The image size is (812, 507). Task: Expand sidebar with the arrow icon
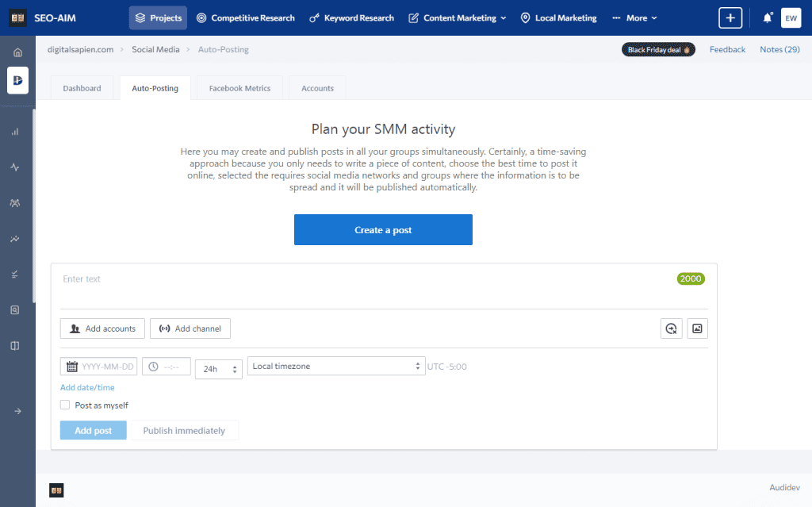coord(17,411)
